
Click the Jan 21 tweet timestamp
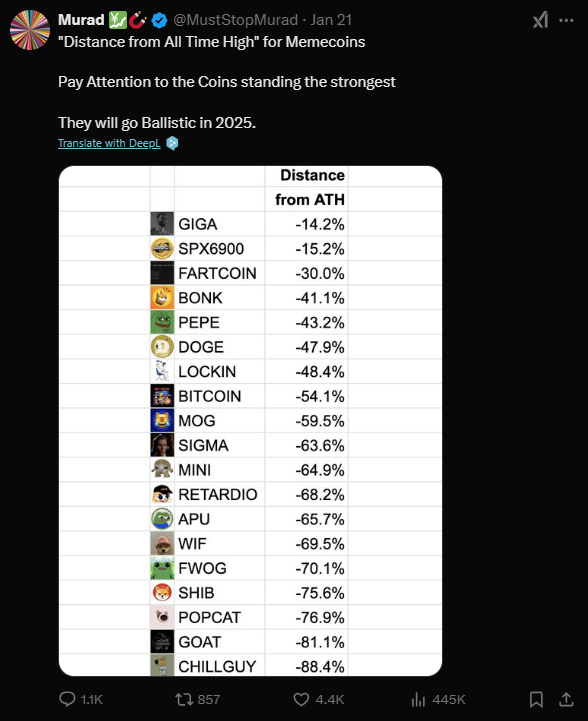331,20
